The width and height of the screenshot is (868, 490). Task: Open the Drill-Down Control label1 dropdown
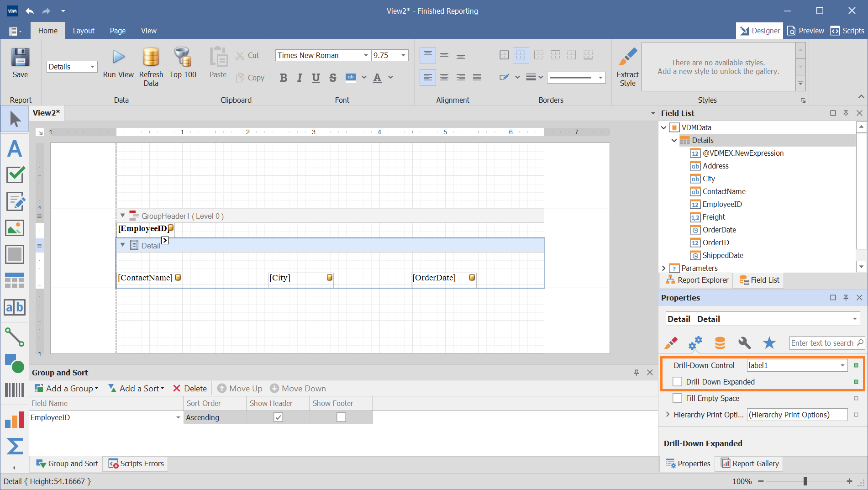pyautogui.click(x=842, y=365)
